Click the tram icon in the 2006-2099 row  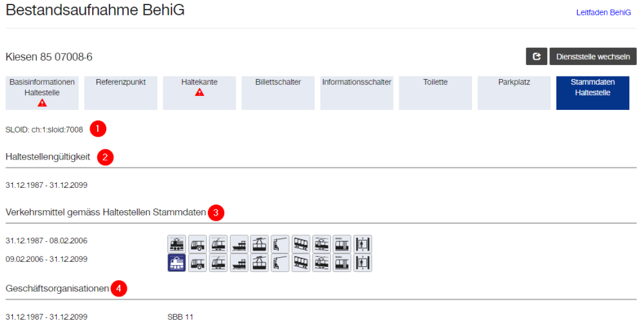point(321,262)
